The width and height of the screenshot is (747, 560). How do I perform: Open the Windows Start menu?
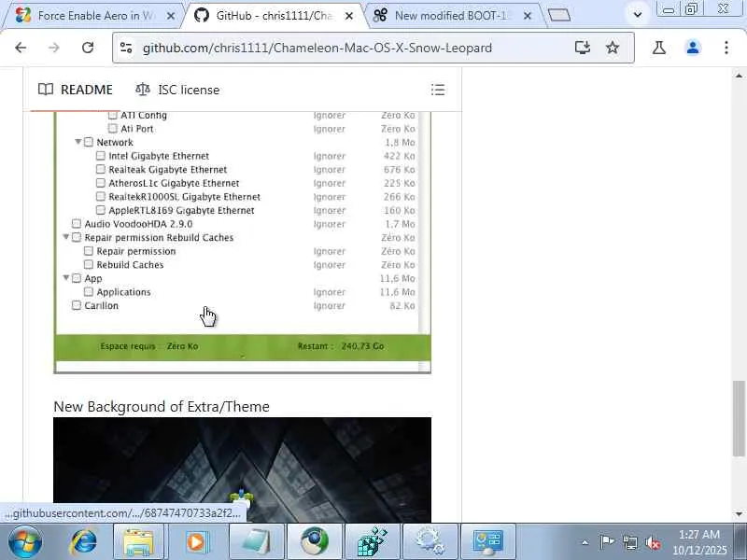coord(25,542)
